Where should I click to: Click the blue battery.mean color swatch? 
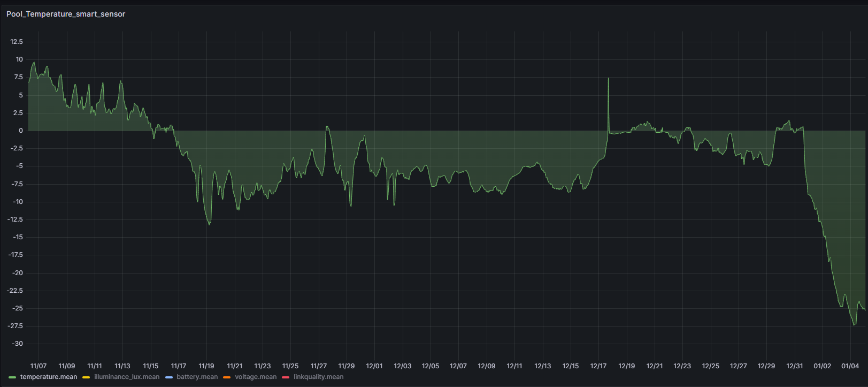pyautogui.click(x=169, y=377)
